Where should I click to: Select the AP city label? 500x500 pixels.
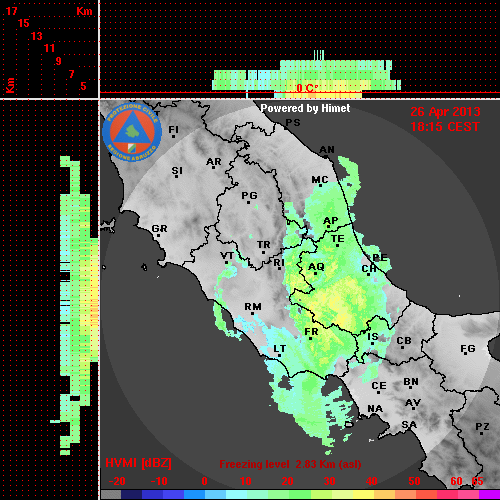coord(331,220)
